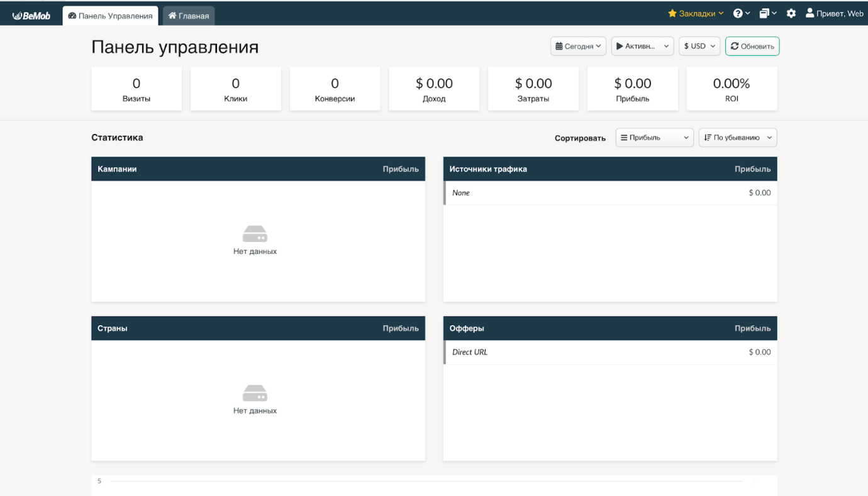Switch to Главная tab
The image size is (868, 496).
click(x=189, y=16)
